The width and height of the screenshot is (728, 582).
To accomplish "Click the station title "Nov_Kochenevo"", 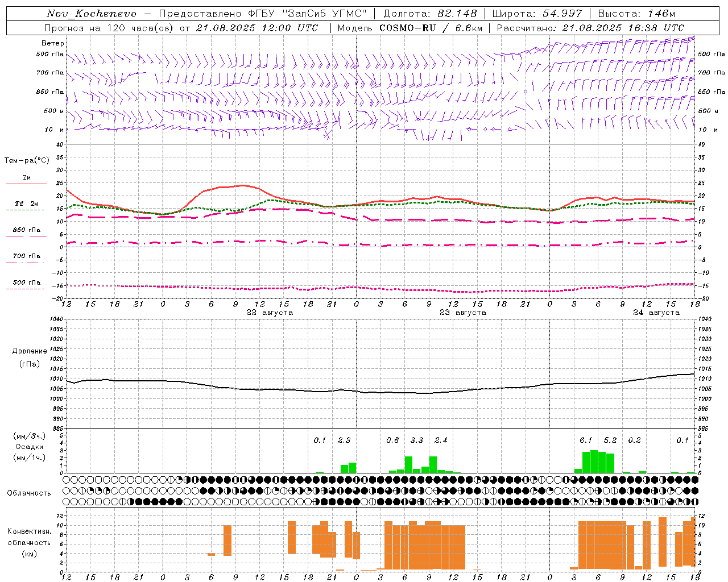I will click(92, 14).
